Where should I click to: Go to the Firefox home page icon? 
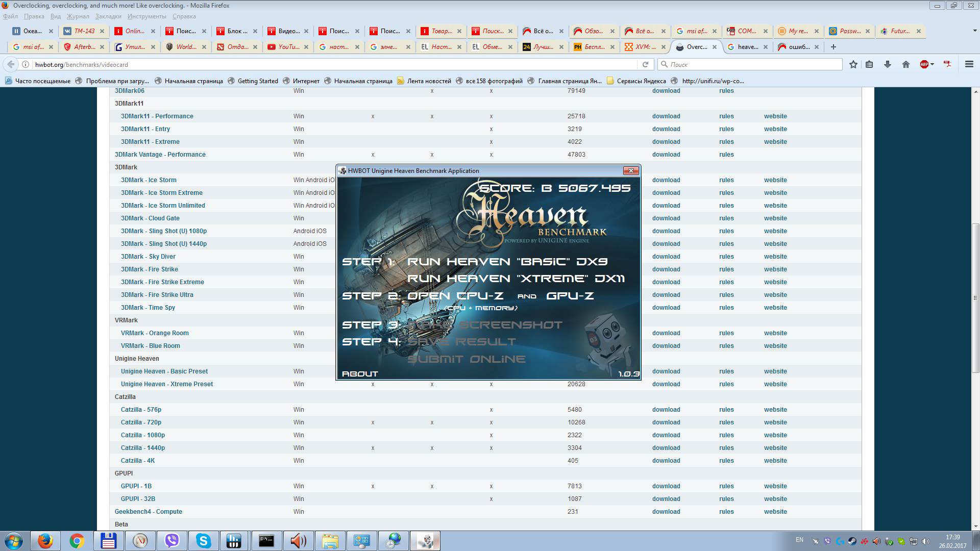(906, 64)
